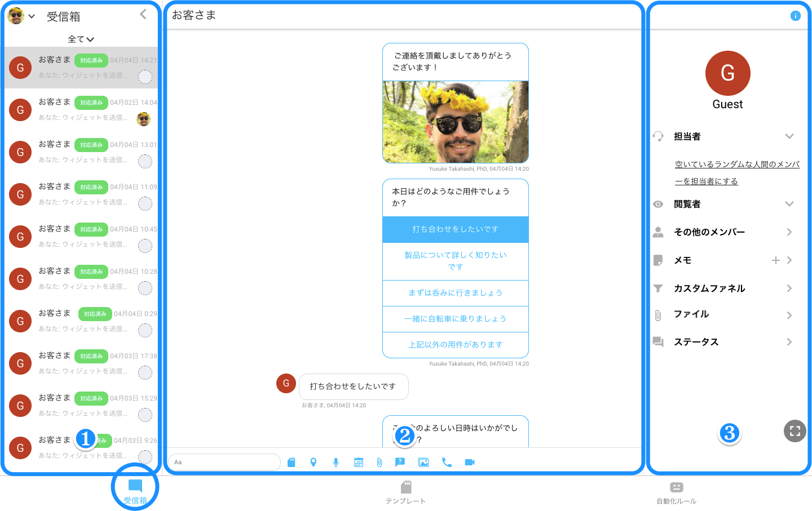Click the お客さま conversation header title
The height and width of the screenshot is (511, 812).
tap(194, 15)
